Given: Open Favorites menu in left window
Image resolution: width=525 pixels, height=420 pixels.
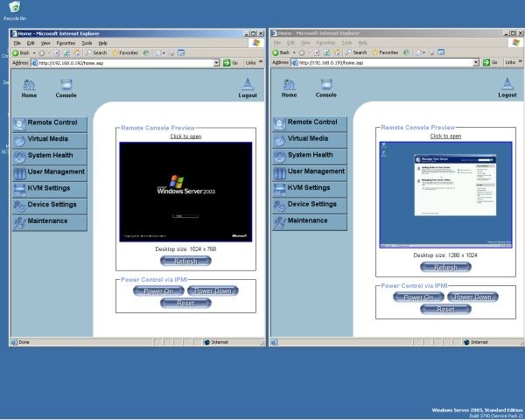Looking at the screenshot, I should pos(66,43).
